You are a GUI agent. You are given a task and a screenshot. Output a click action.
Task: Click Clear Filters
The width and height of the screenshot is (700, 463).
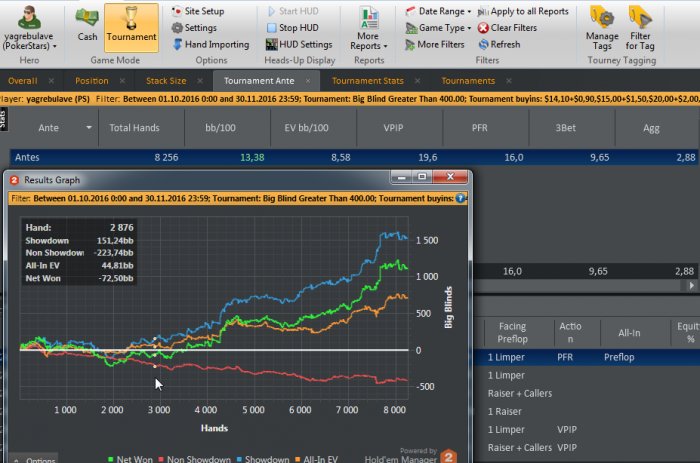(508, 28)
